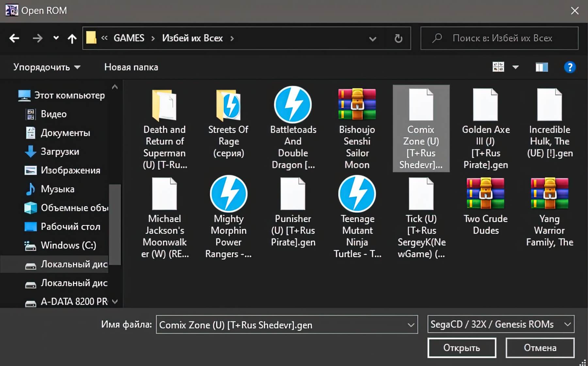Select the Punisher (U) ROM file

(x=293, y=212)
